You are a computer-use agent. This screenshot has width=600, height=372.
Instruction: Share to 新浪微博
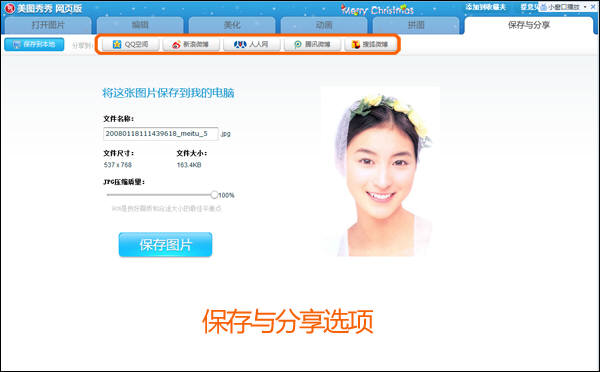[x=191, y=44]
